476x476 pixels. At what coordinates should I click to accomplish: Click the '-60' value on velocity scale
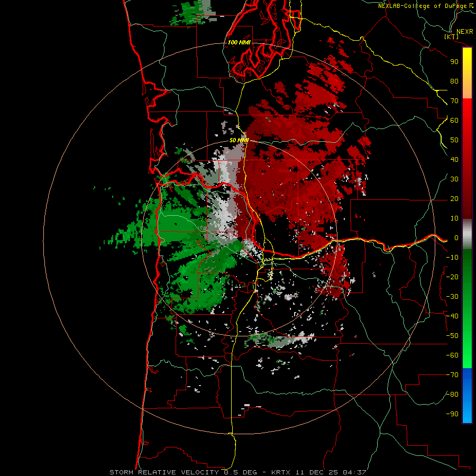(x=452, y=355)
